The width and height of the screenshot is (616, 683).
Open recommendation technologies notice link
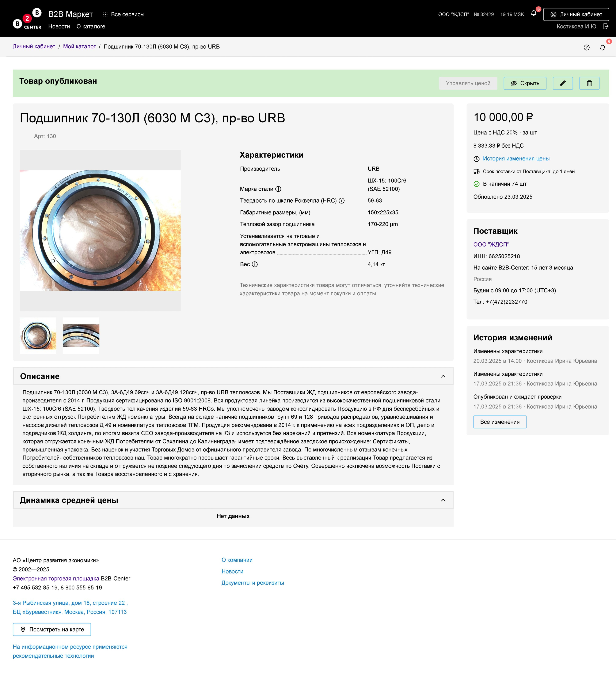(70, 651)
